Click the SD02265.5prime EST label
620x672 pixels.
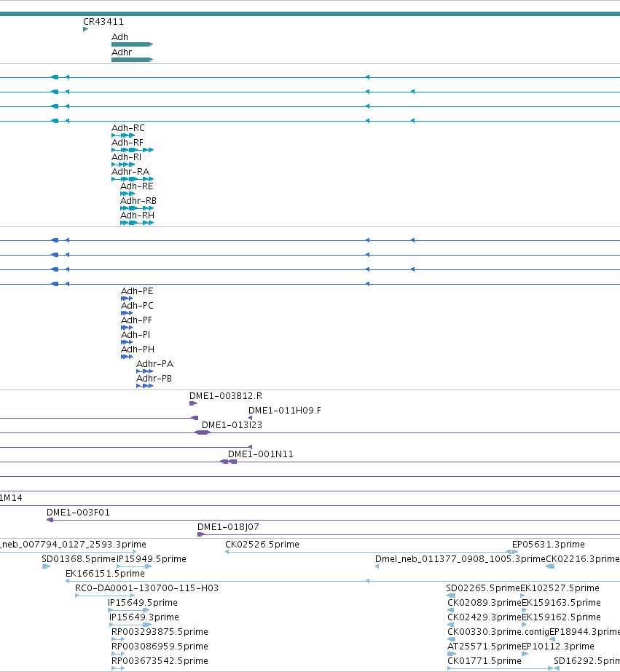[x=483, y=588]
